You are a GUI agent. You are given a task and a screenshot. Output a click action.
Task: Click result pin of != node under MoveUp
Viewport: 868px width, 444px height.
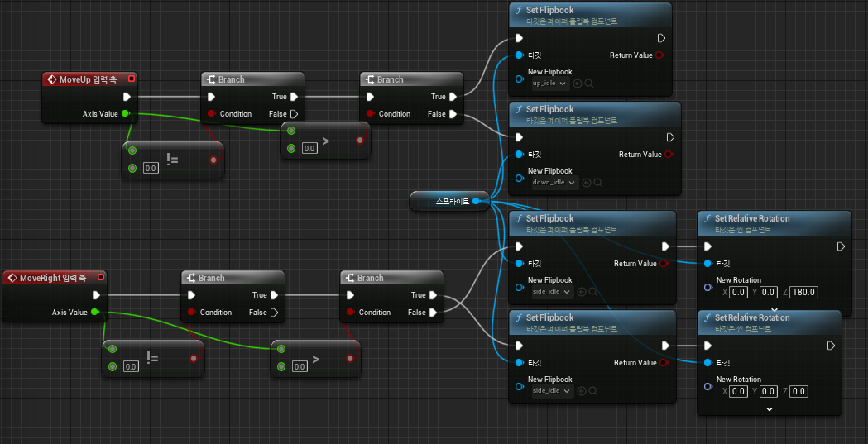pyautogui.click(x=213, y=160)
